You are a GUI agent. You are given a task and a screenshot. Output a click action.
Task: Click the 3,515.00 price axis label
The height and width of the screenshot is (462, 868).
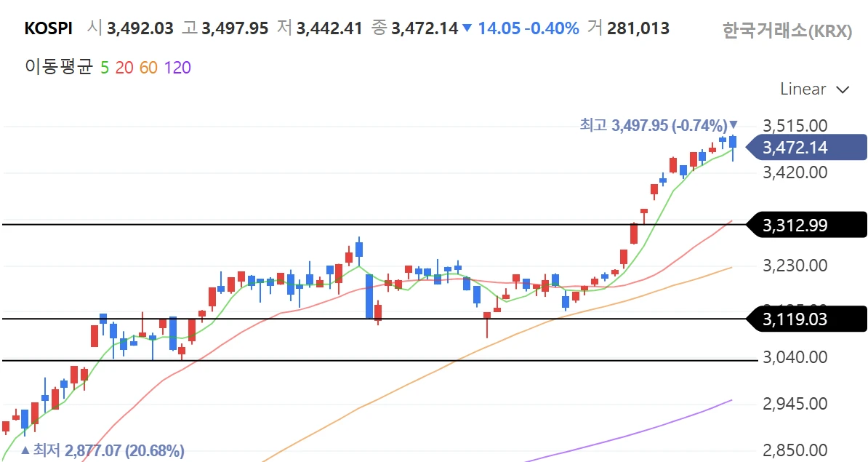click(795, 125)
